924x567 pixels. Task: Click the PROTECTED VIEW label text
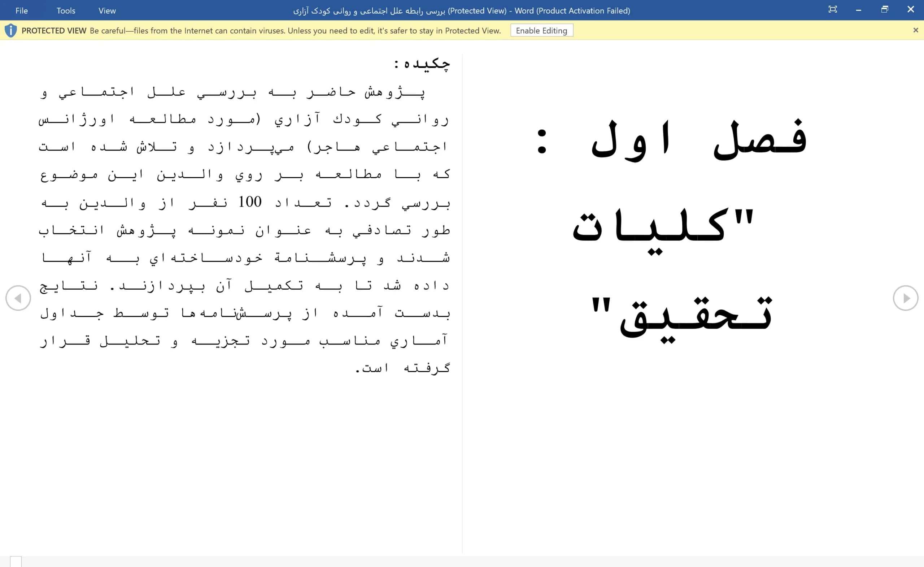(x=54, y=30)
